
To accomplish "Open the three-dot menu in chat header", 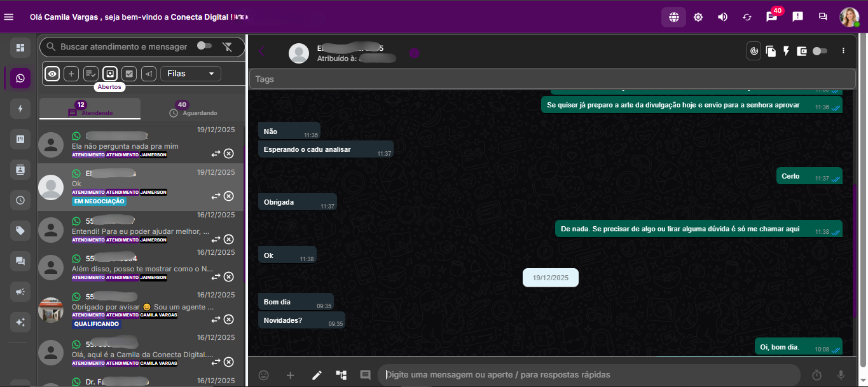I will click(843, 50).
